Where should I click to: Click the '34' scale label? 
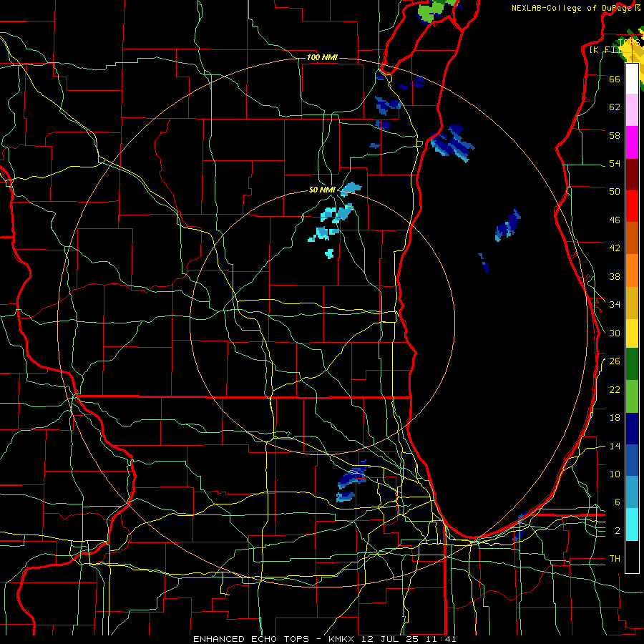[615, 304]
